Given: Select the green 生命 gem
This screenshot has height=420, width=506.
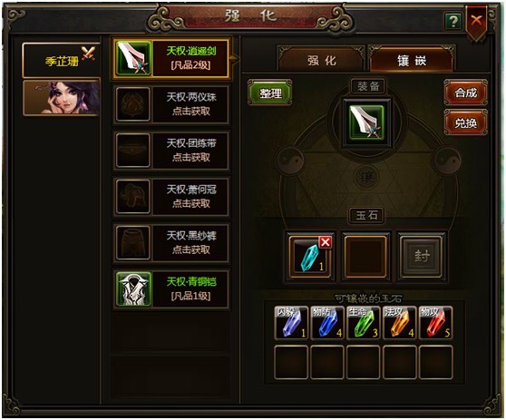Looking at the screenshot, I should [363, 323].
